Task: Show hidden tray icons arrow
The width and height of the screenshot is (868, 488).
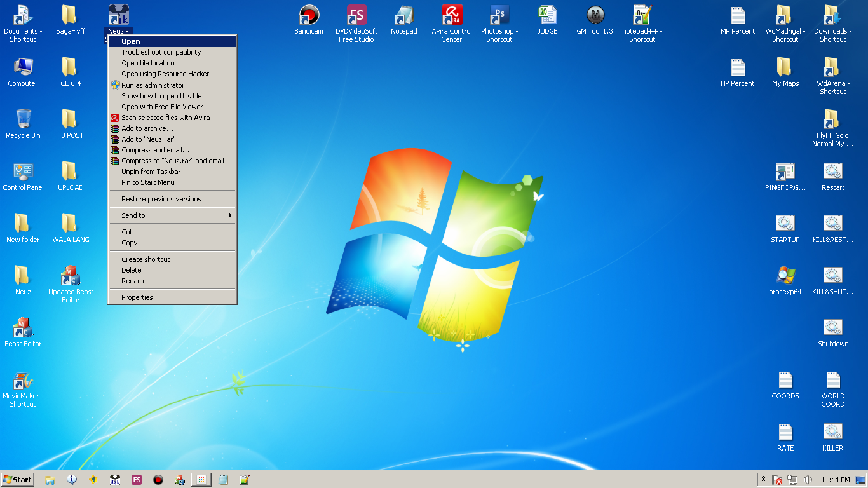Action: click(x=763, y=479)
